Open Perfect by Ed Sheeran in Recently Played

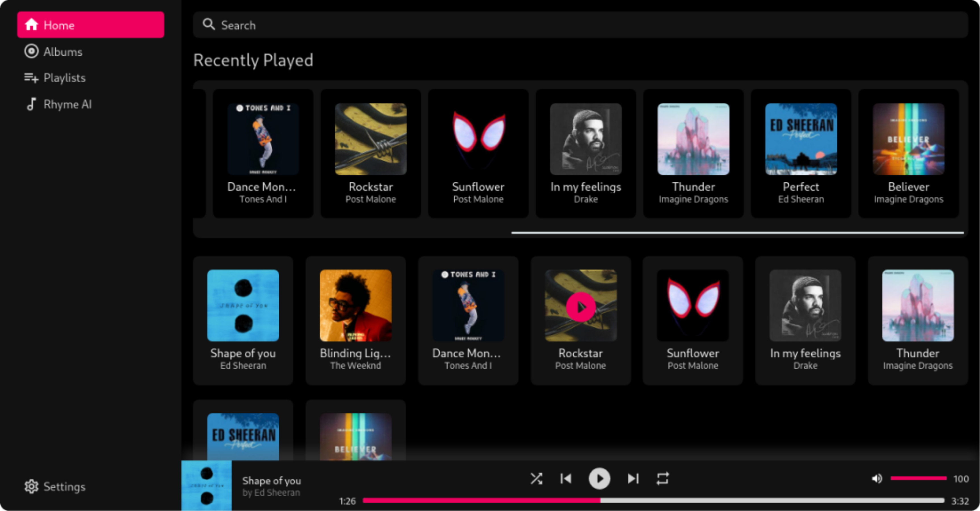pos(801,153)
